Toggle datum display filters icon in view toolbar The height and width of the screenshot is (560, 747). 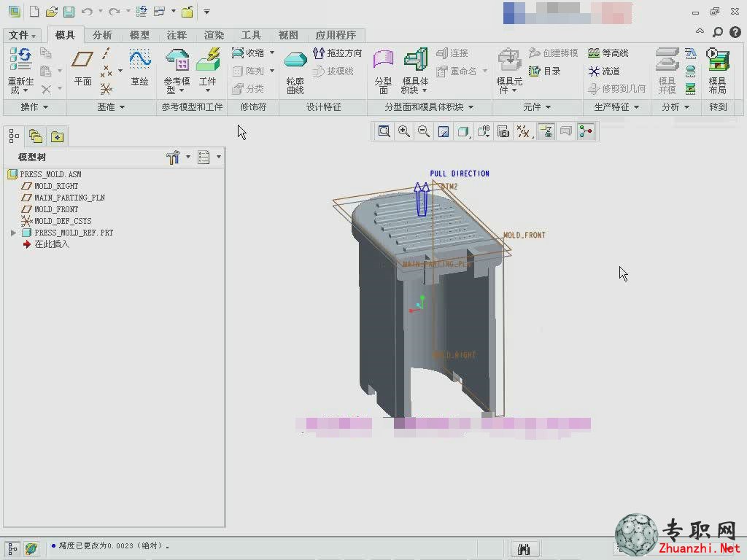pyautogui.click(x=523, y=131)
